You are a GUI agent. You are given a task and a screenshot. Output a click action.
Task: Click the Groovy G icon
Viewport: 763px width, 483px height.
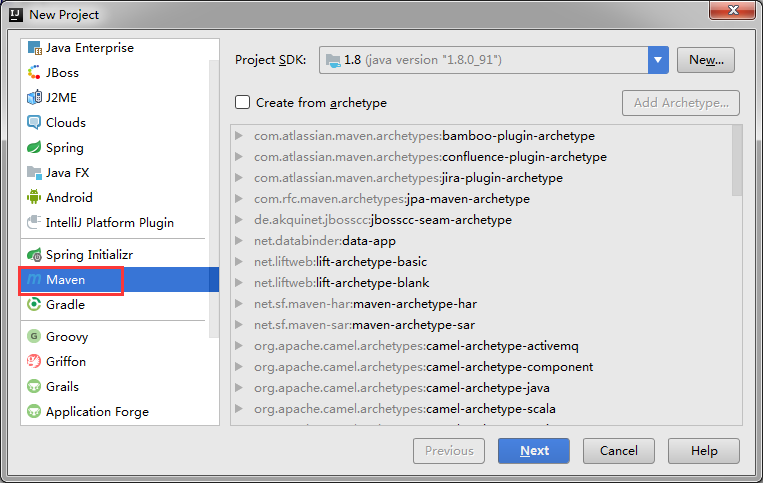pyautogui.click(x=34, y=336)
